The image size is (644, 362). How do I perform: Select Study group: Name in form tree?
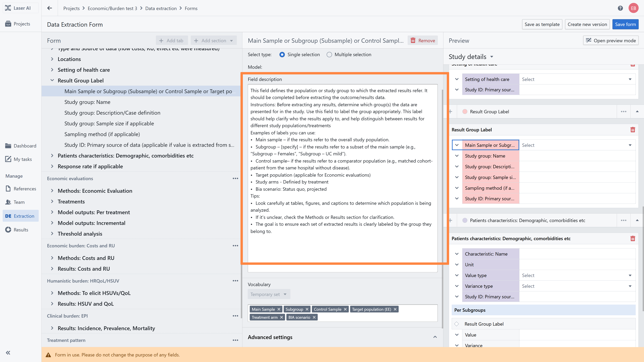point(87,102)
